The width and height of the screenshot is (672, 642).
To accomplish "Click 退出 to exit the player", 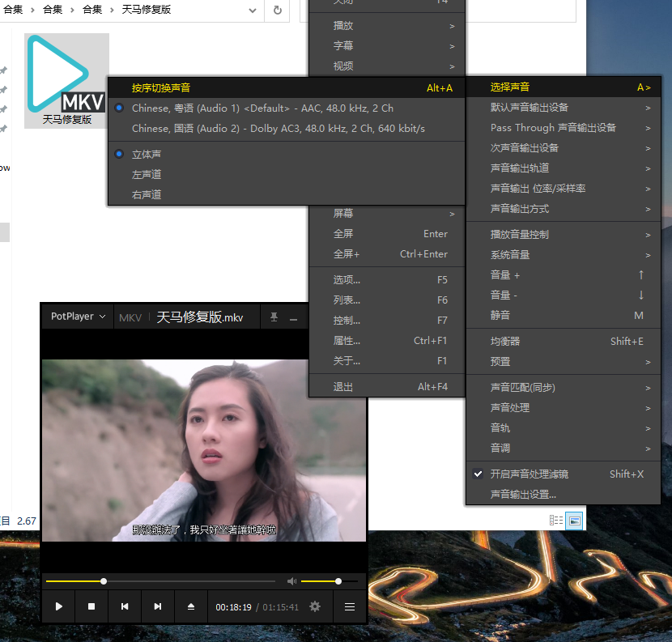I will click(343, 387).
